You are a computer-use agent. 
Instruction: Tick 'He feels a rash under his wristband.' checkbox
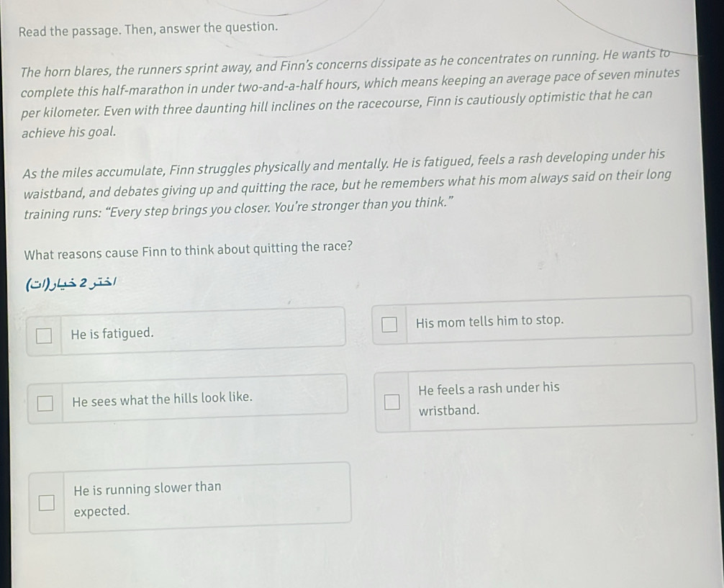pyautogui.click(x=392, y=402)
